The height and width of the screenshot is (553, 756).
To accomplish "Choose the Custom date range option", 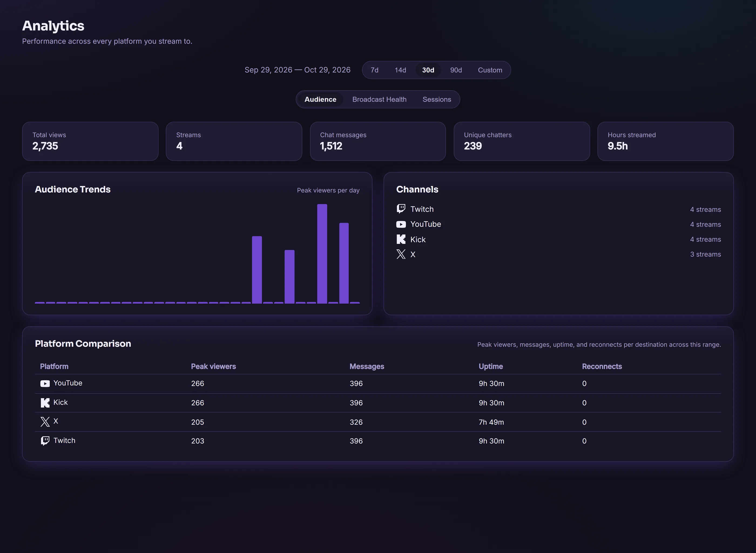I will tap(490, 70).
